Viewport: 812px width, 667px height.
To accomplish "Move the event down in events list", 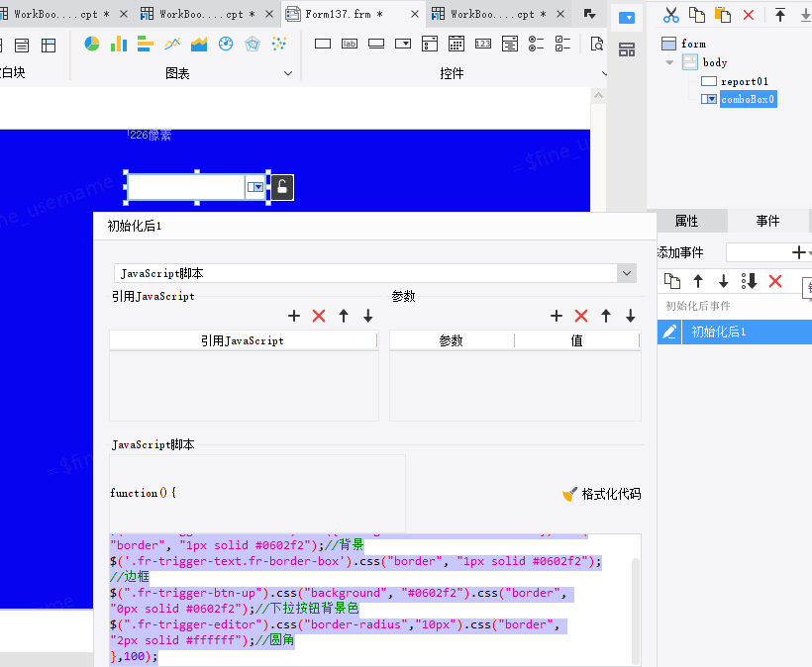I will pyautogui.click(x=724, y=281).
